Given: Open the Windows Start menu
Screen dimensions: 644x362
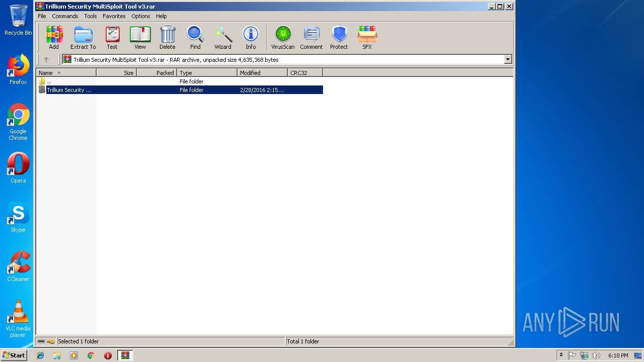Looking at the screenshot, I should (14, 355).
